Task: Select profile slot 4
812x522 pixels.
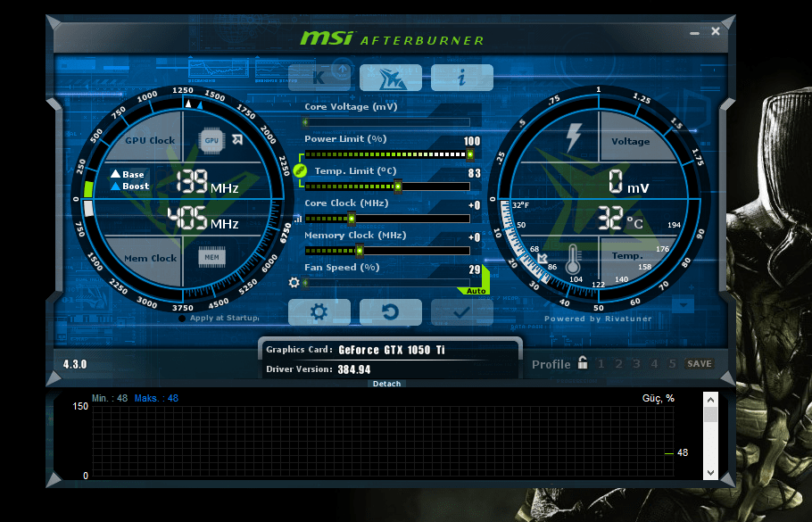Action: 655,363
